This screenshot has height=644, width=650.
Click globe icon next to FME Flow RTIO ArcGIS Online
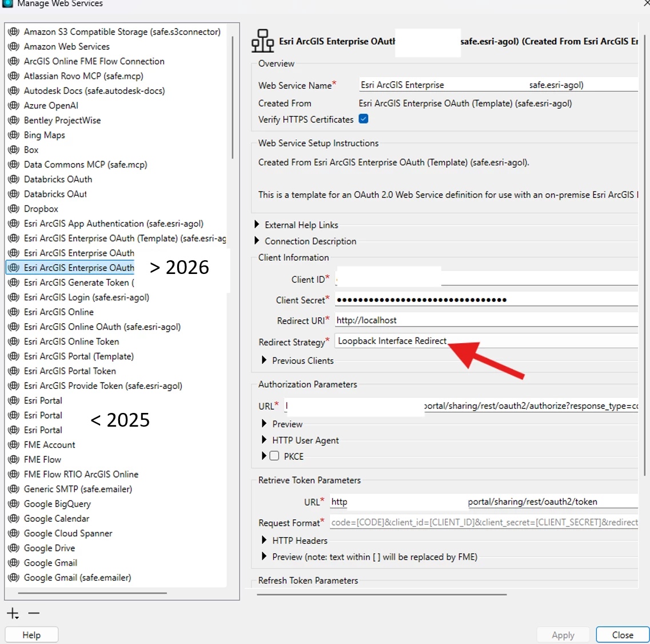tap(14, 474)
